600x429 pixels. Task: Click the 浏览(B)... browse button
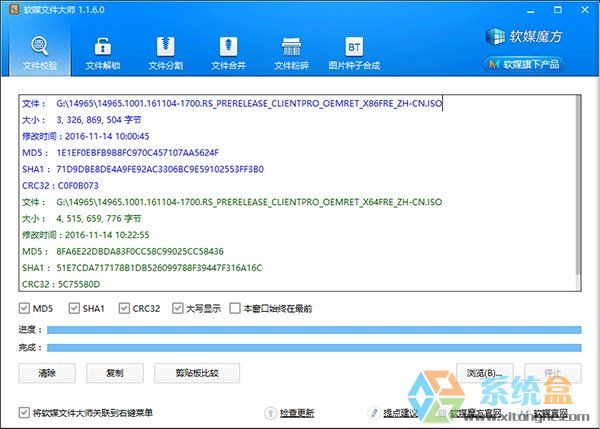pyautogui.click(x=485, y=373)
